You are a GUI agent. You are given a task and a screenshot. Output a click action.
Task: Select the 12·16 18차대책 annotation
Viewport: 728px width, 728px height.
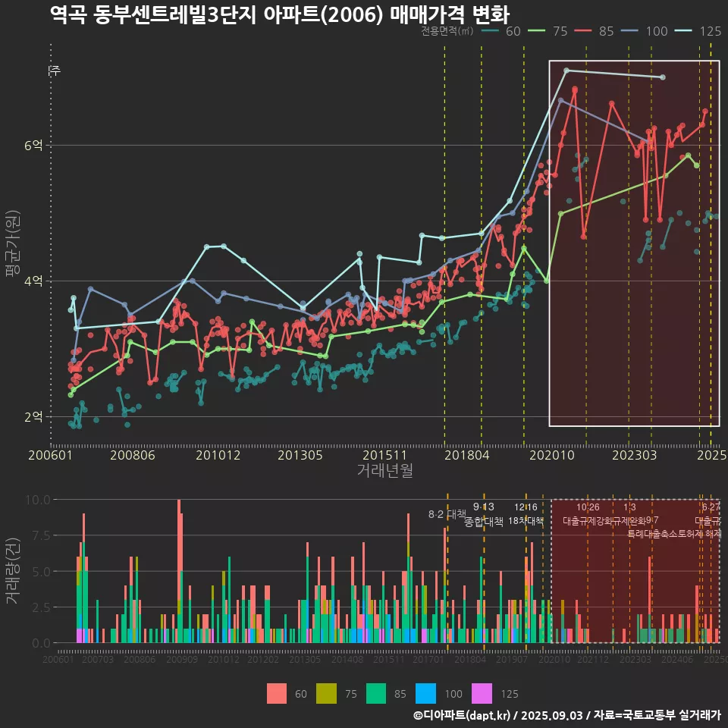click(526, 514)
